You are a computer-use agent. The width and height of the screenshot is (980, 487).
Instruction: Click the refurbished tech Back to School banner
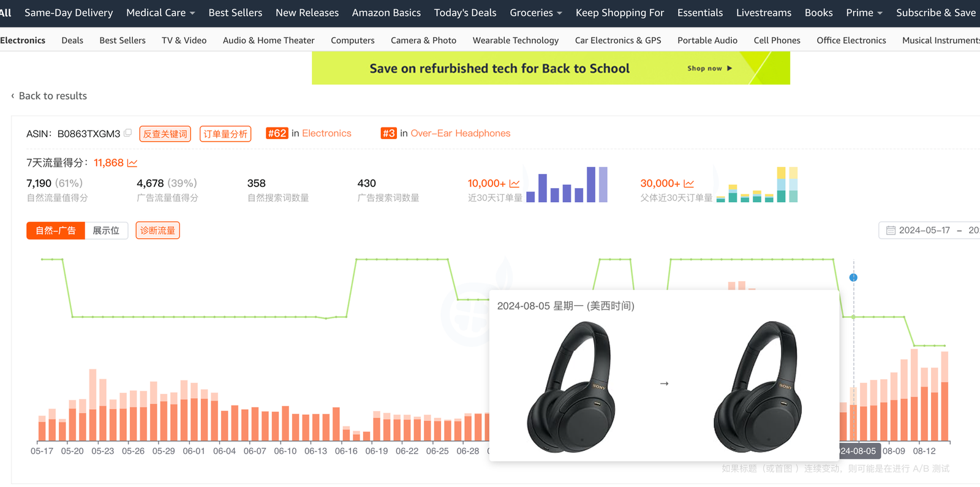551,68
